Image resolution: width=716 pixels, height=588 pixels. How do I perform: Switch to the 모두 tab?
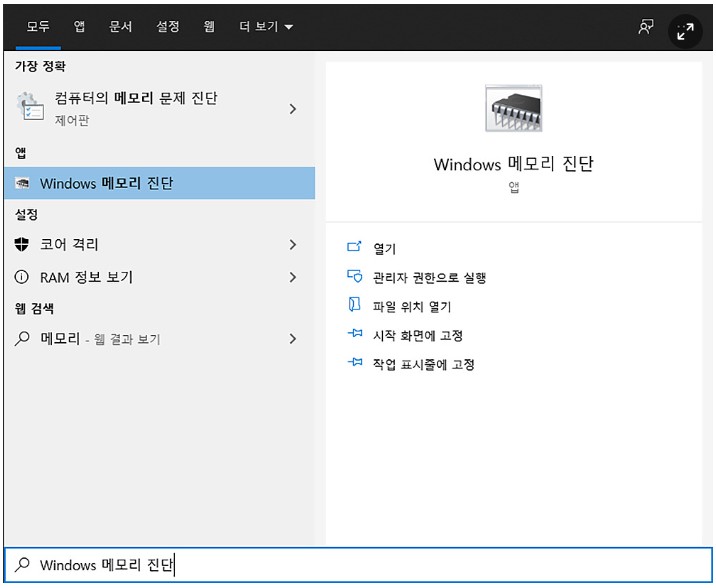tap(38, 27)
